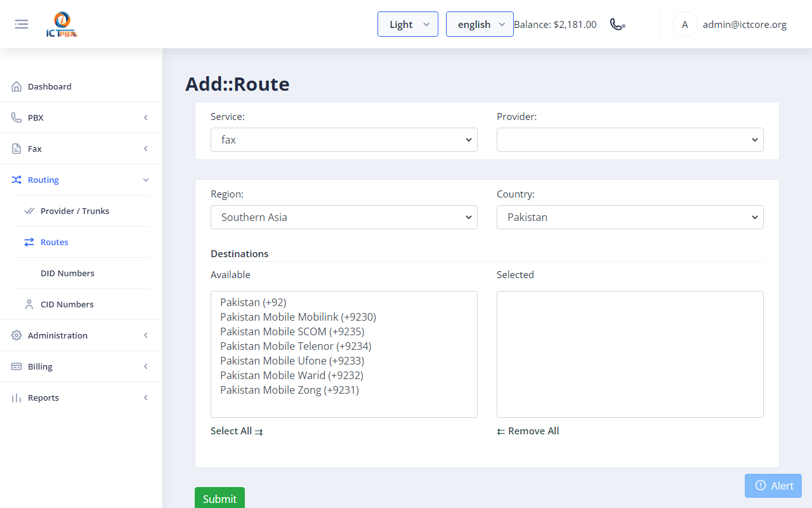
Task: Open the Region dropdown Southern Asia
Action: tap(344, 217)
